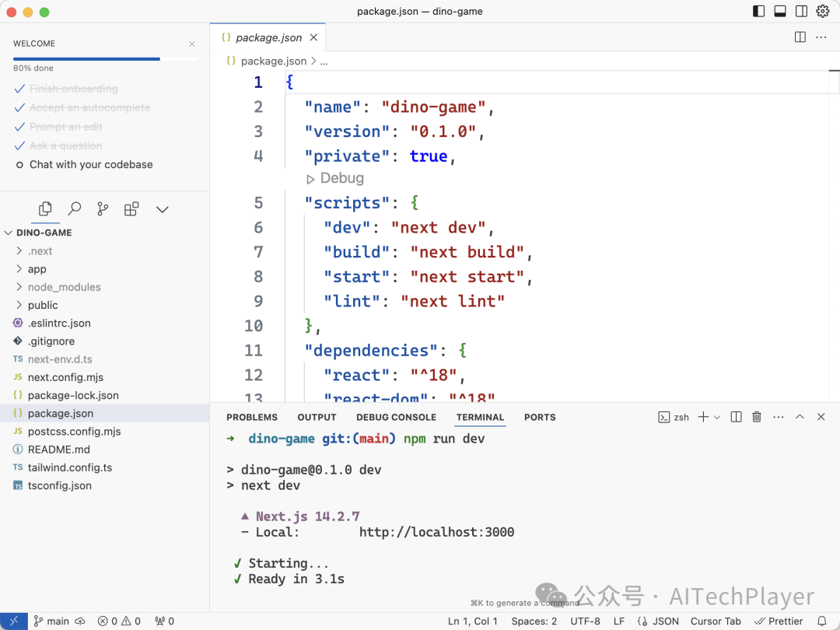Image resolution: width=840 pixels, height=630 pixels.
Task: Open the Extensions view icon
Action: point(131,209)
